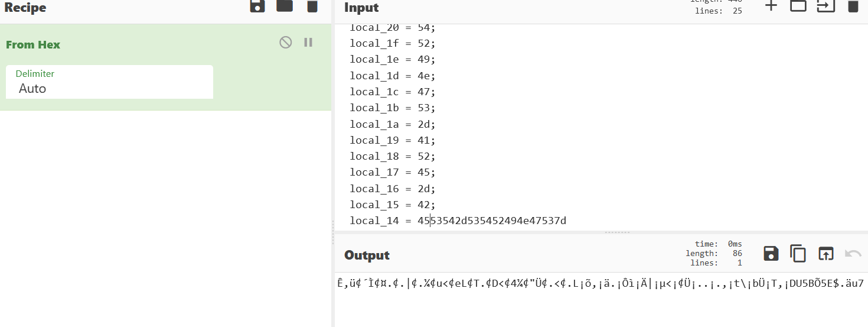Viewport: 868px width, 327px height.
Task: Click the line local_18 = 52;
Action: tap(392, 156)
